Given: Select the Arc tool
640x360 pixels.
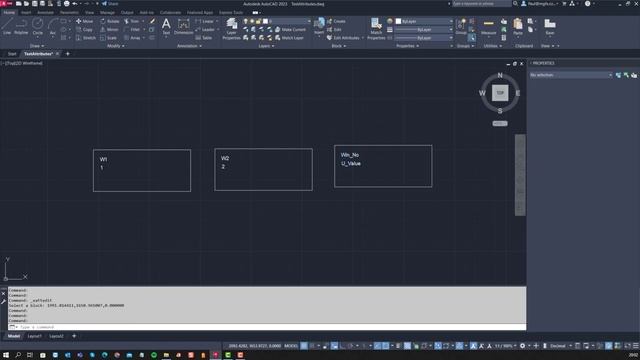Looking at the screenshot, I should click(53, 27).
